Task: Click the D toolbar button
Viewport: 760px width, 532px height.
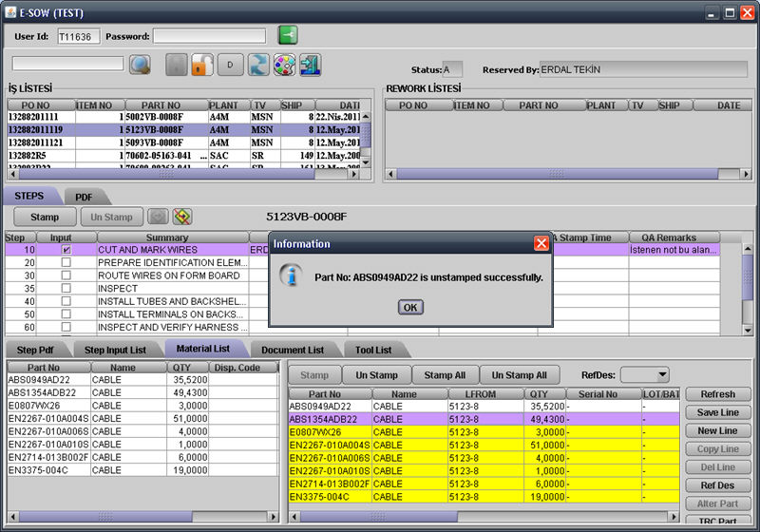Action: [x=230, y=65]
